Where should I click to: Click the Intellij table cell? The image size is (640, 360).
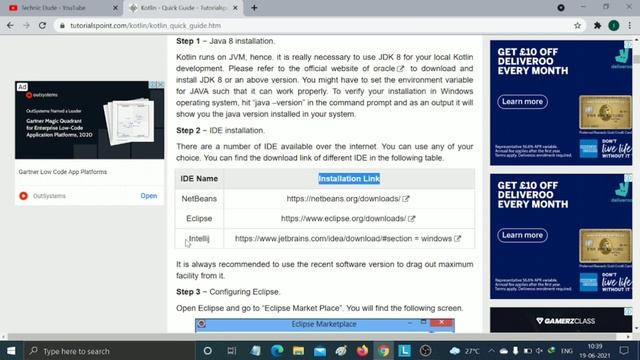point(199,239)
